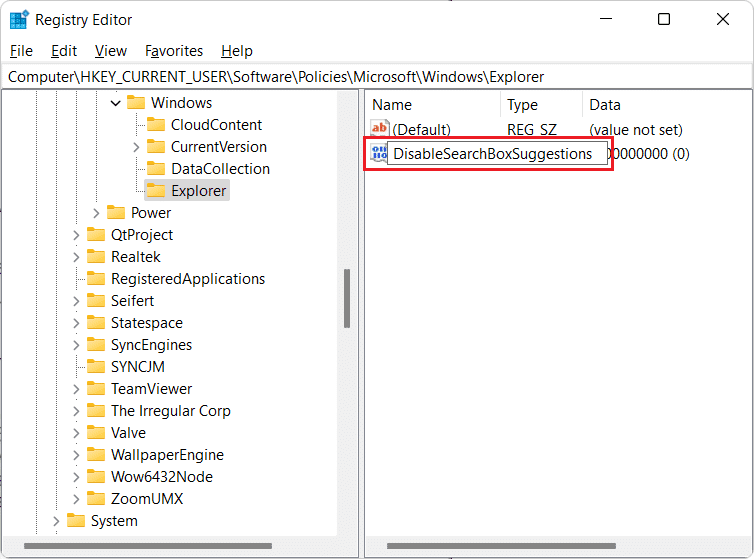Select the CloudContent tree label
The image size is (754, 559).
(x=216, y=125)
